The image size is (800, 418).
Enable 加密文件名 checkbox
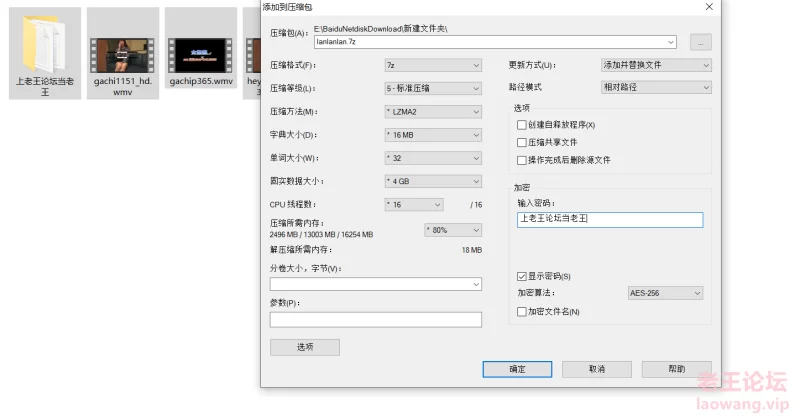521,312
